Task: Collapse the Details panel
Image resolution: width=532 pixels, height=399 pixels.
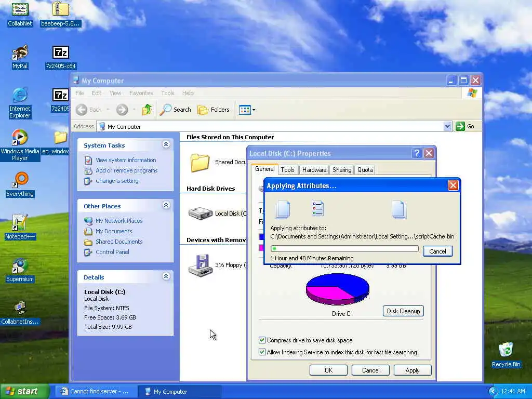Action: 166,276
